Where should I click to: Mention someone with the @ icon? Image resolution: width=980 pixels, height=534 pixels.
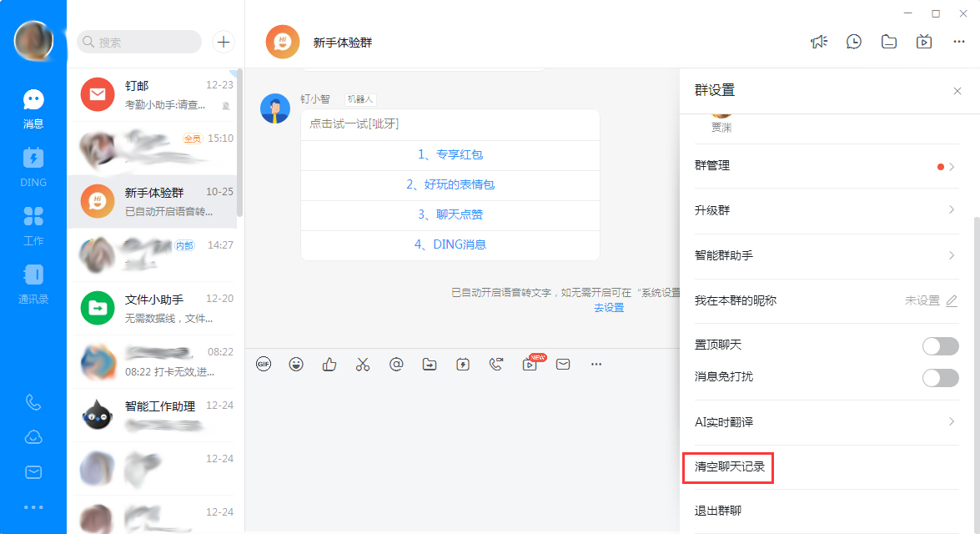(396, 364)
